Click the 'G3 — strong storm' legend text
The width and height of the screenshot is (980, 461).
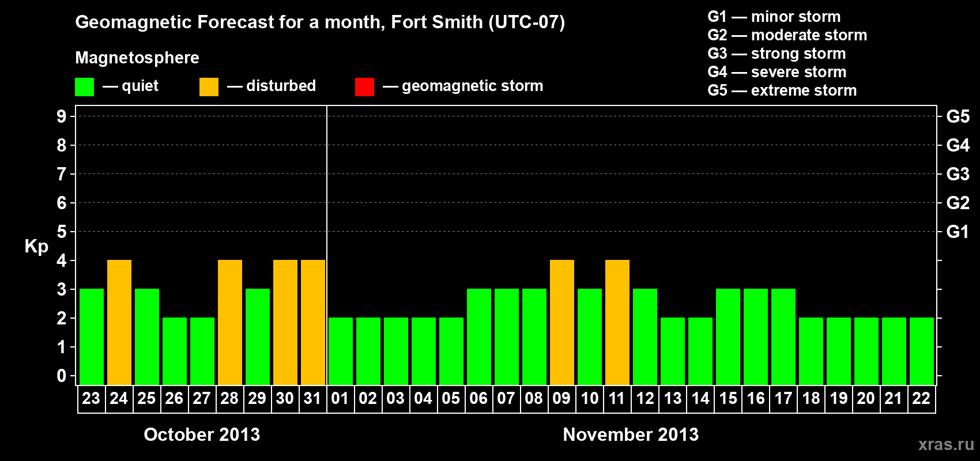[x=777, y=54]
